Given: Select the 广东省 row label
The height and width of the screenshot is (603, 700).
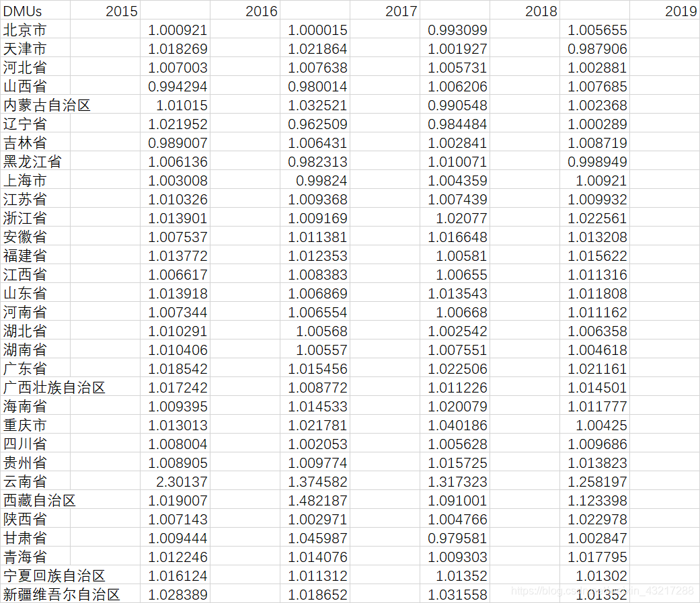Looking at the screenshot, I should (x=35, y=368).
